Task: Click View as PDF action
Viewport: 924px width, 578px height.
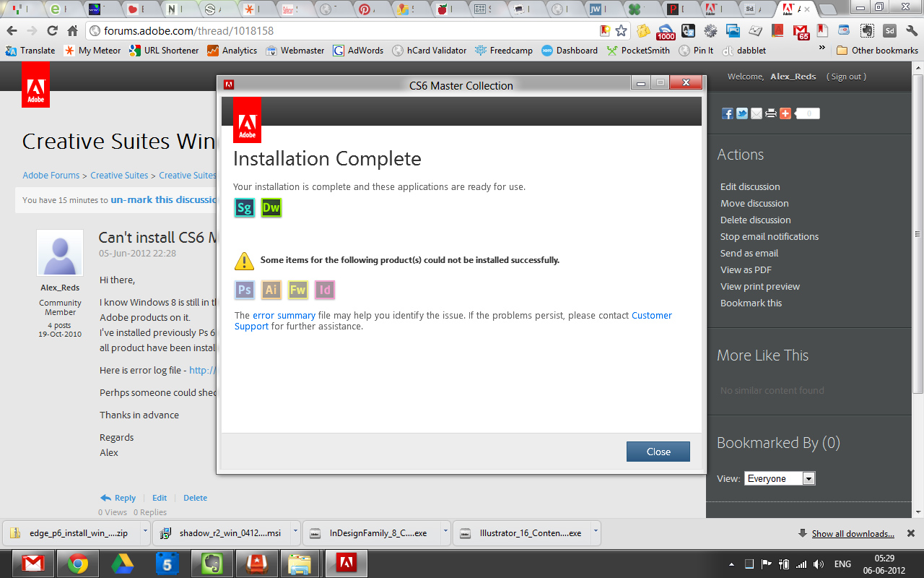Action: (746, 269)
